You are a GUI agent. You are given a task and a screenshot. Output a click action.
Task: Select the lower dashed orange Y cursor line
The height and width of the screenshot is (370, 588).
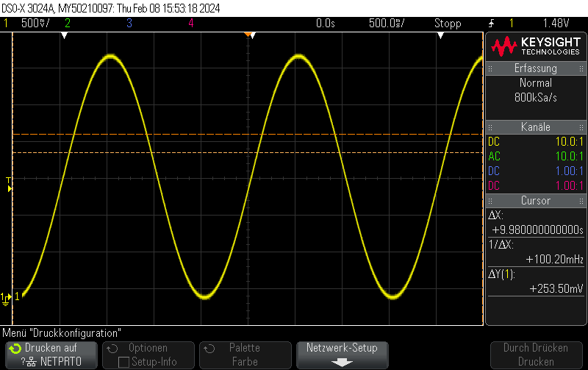click(248, 152)
